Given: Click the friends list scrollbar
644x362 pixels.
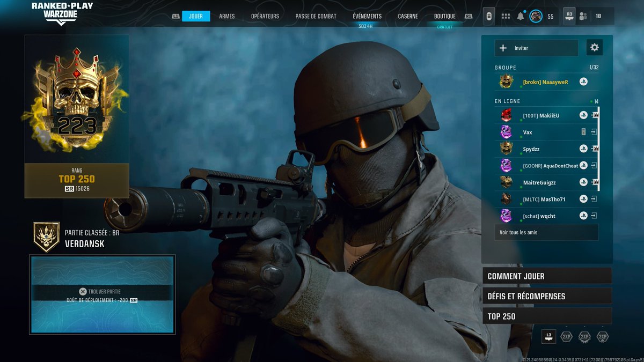Looking at the screenshot, I should pyautogui.click(x=599, y=149).
